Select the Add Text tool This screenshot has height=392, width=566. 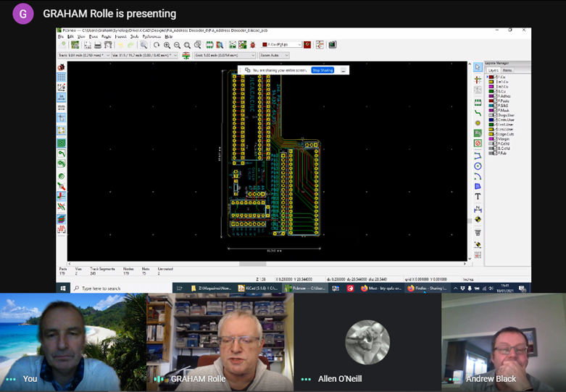click(478, 196)
